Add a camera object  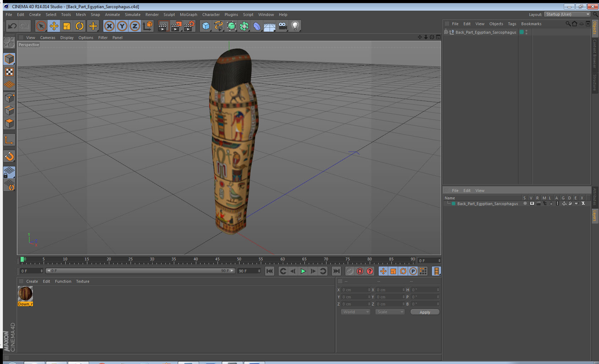(x=282, y=26)
